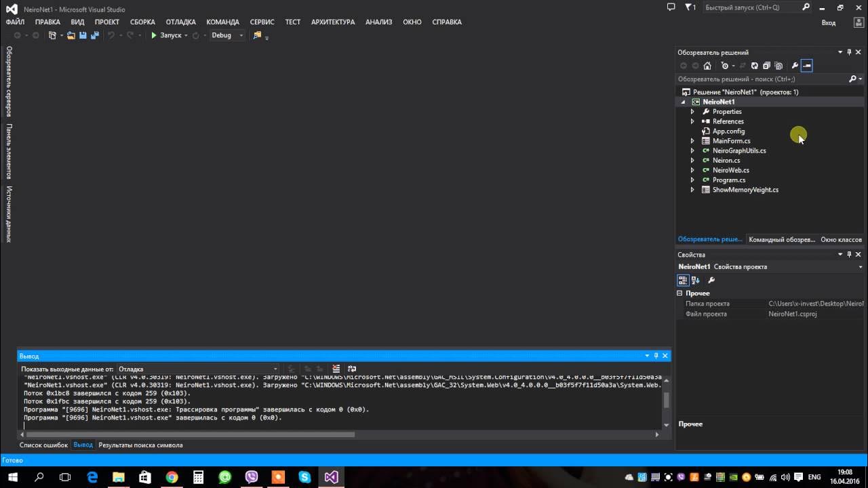Screen dimensions: 868x488
Task: Click the Quick Launch search magnifier icon
Action: pos(806,7)
